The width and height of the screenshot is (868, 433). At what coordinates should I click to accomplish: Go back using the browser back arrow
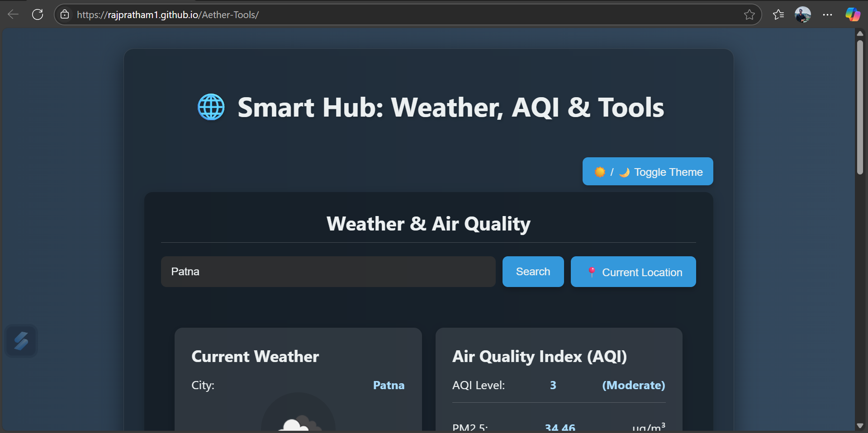pyautogui.click(x=13, y=14)
